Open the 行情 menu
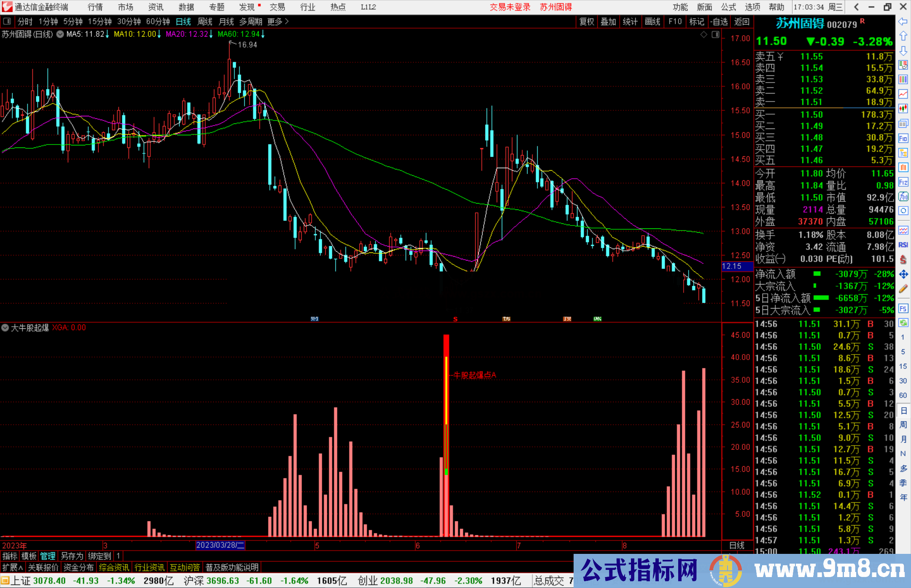 pyautogui.click(x=95, y=7)
